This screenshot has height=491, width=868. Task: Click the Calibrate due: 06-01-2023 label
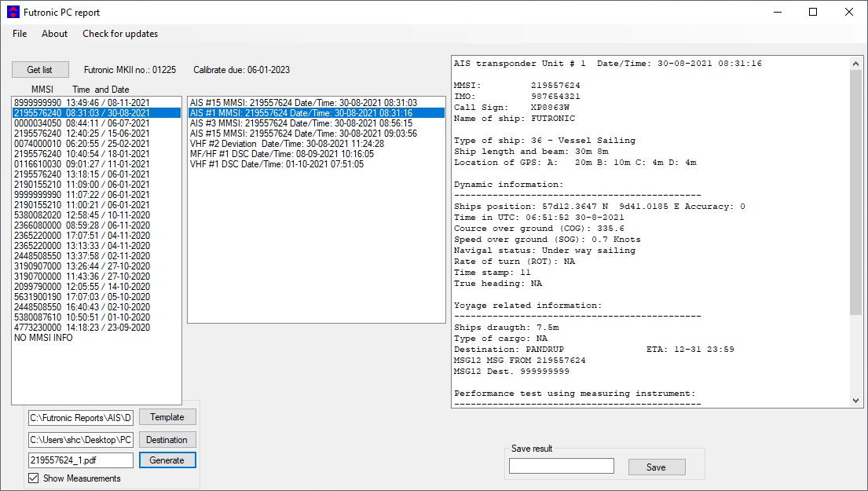click(241, 70)
